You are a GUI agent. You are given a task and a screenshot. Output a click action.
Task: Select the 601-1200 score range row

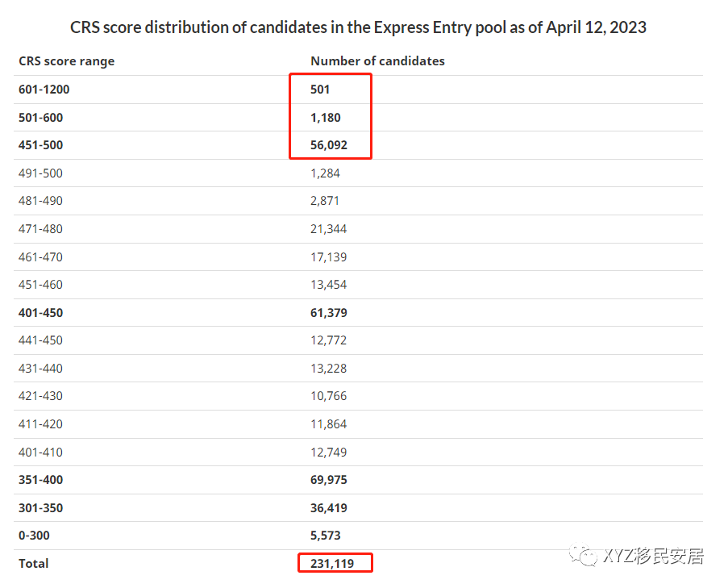pyautogui.click(x=358, y=90)
